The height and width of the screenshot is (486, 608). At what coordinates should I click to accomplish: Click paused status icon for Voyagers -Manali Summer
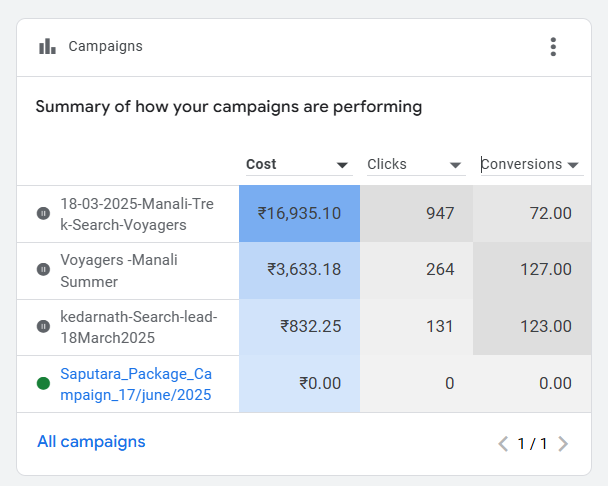point(43,269)
